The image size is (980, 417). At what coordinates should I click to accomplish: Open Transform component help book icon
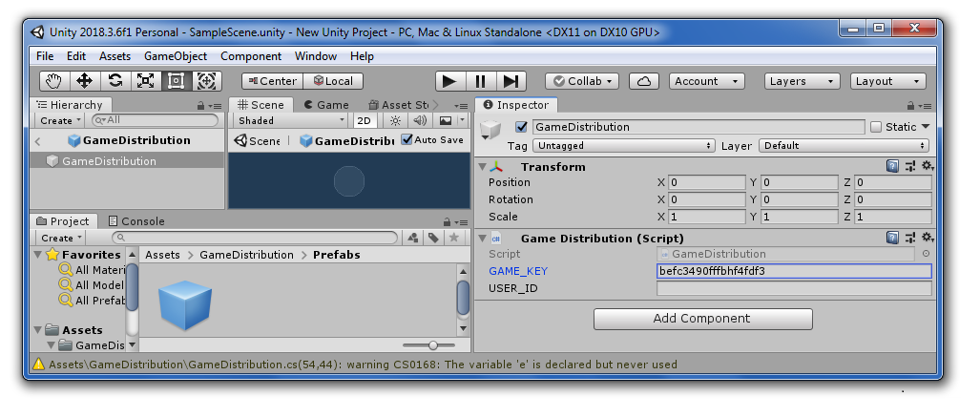893,166
